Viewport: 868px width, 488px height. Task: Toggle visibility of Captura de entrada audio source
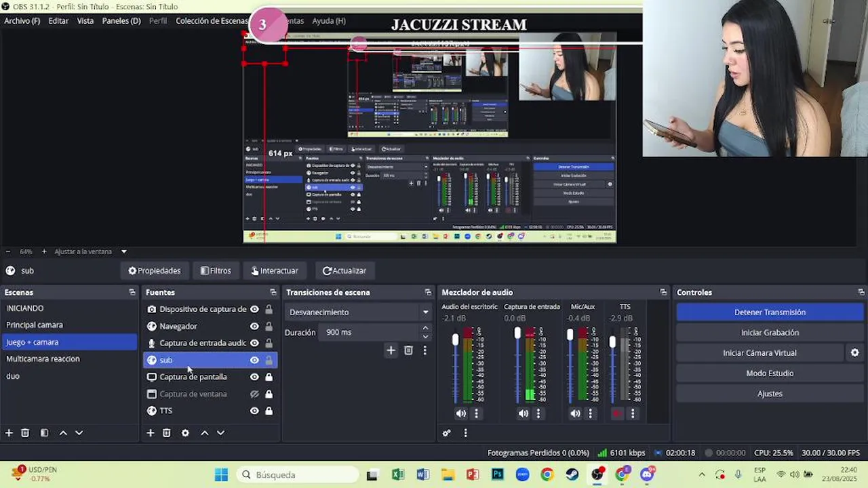pyautogui.click(x=254, y=343)
